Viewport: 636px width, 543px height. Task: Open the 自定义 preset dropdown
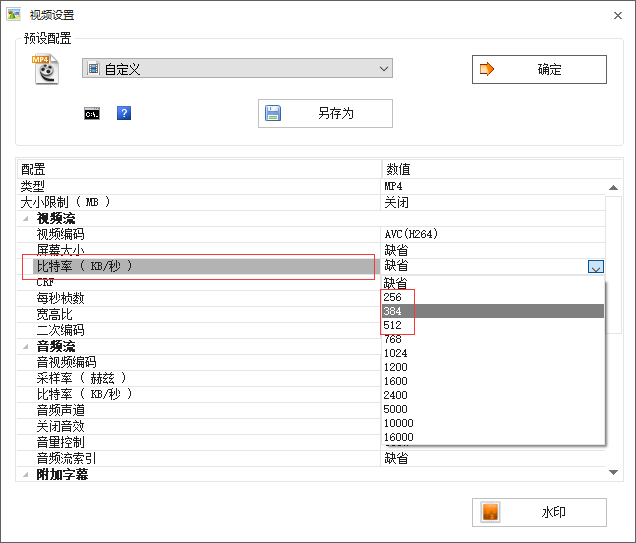pyautogui.click(x=237, y=69)
